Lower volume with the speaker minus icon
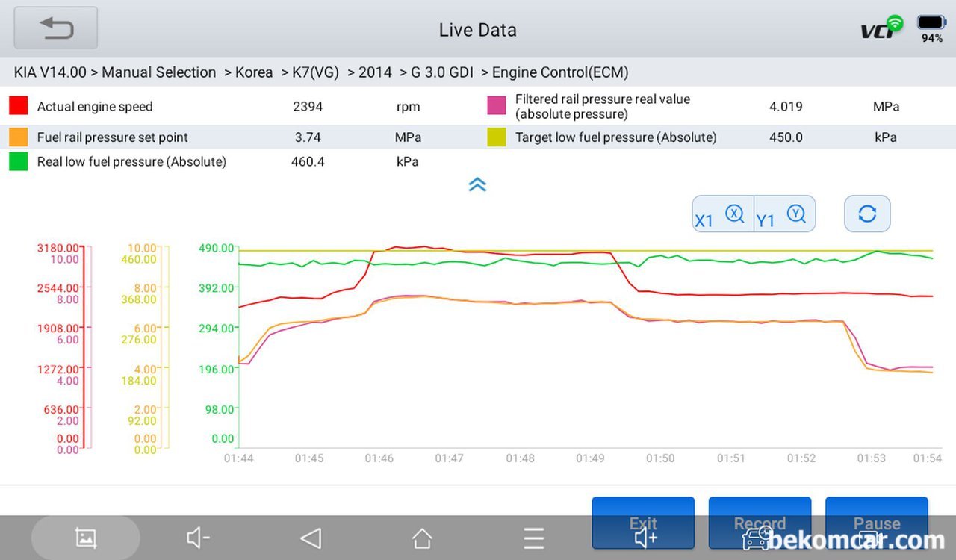This screenshot has height=560, width=956. point(198,538)
